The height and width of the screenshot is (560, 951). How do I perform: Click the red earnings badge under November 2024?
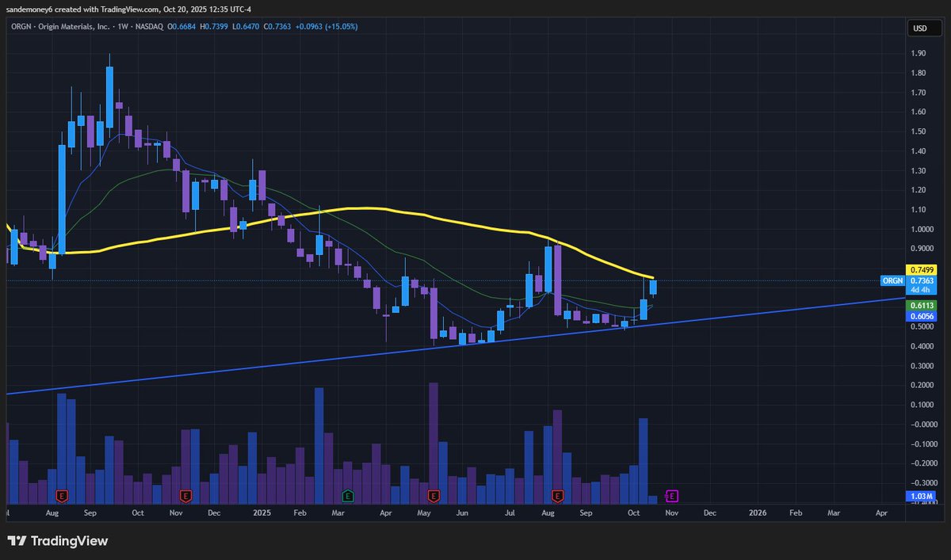(x=185, y=497)
